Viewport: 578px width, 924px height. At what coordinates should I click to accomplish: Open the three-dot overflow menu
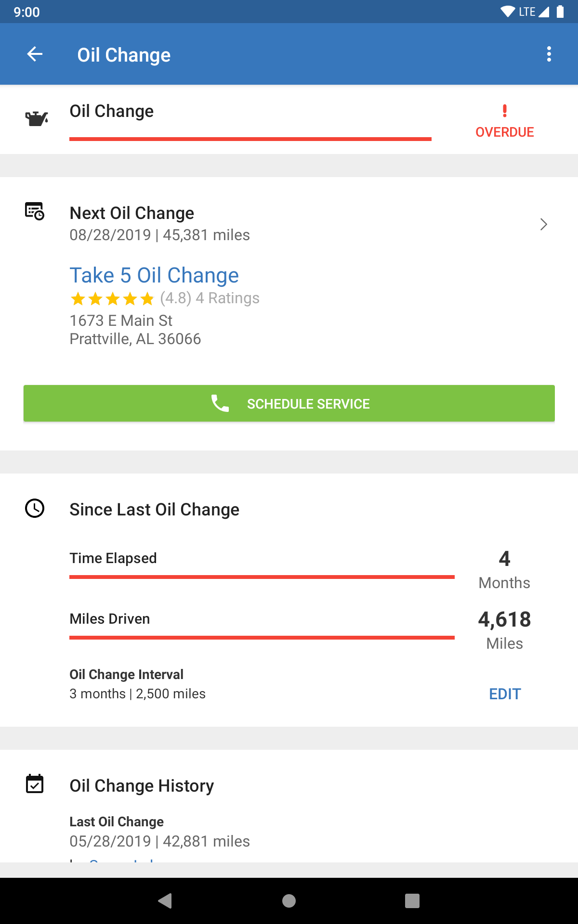[x=549, y=54]
